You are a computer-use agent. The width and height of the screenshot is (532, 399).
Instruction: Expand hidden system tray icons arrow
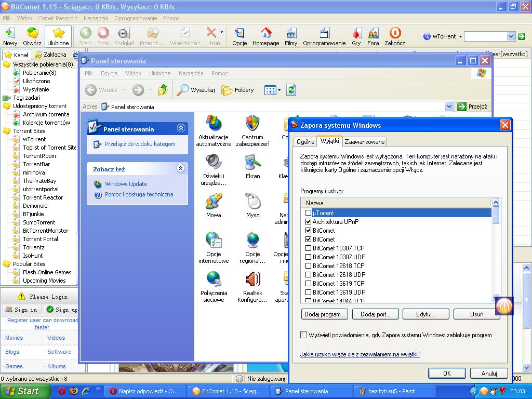474,391
